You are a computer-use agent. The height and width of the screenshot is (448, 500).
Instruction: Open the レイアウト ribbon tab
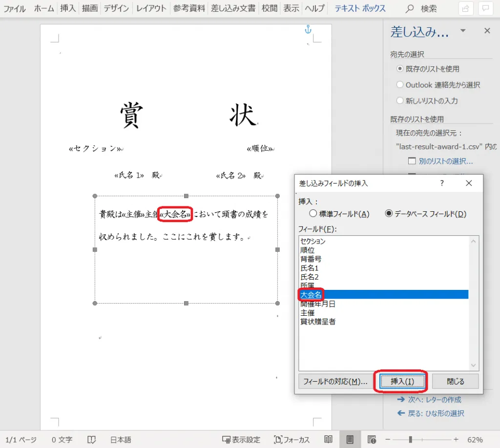click(151, 8)
